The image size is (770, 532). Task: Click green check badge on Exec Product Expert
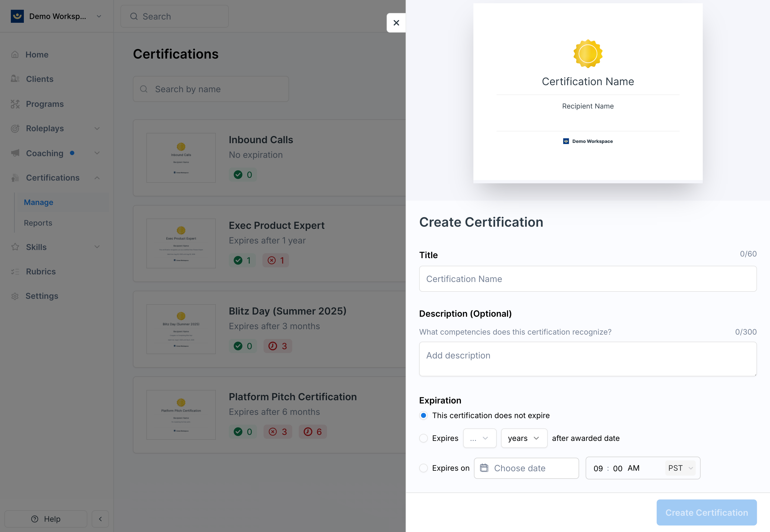pos(242,260)
